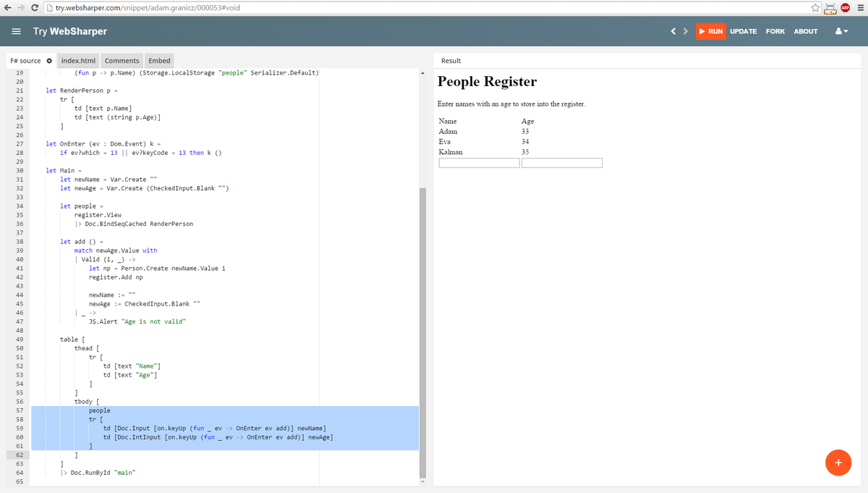
Task: Click the code editor vertical scrollbar thumb
Action: pyautogui.click(x=422, y=333)
